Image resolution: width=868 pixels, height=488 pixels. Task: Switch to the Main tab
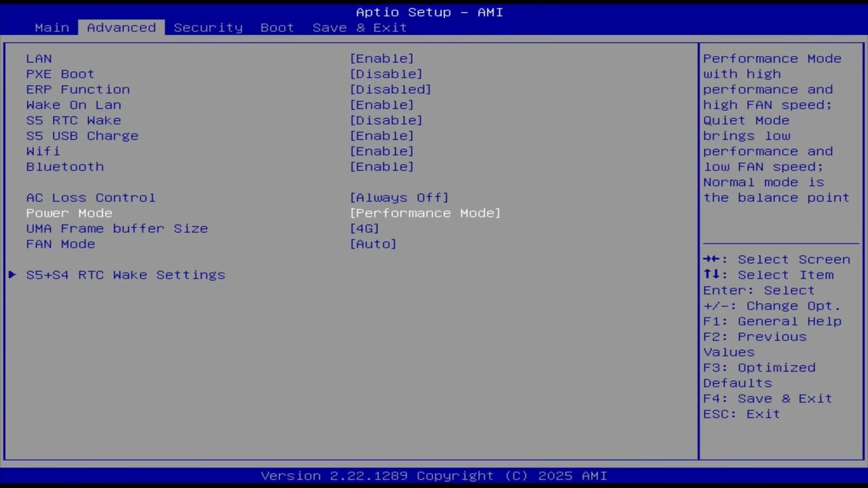52,28
